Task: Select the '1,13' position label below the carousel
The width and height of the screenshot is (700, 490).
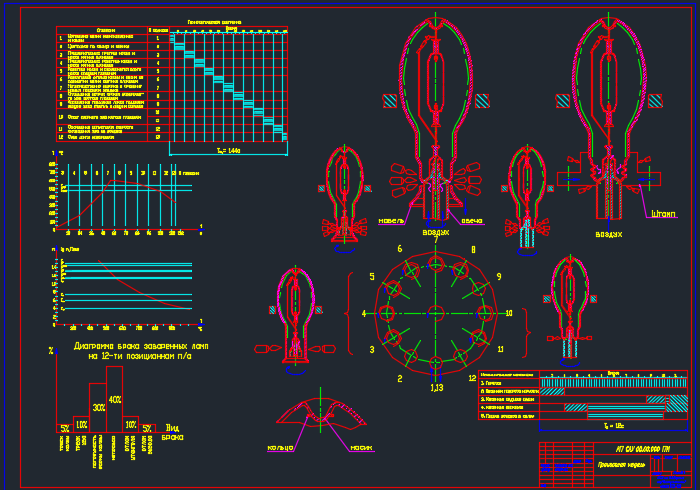Action: [x=436, y=386]
